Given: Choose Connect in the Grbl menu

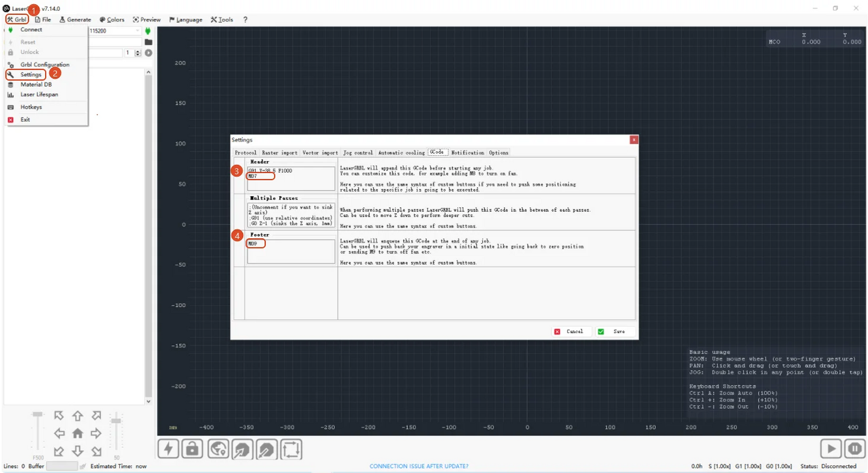Looking at the screenshot, I should 31,29.
